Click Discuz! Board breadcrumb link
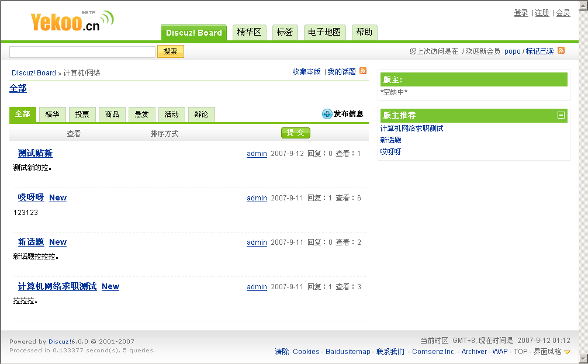The image size is (588, 364). (x=34, y=72)
